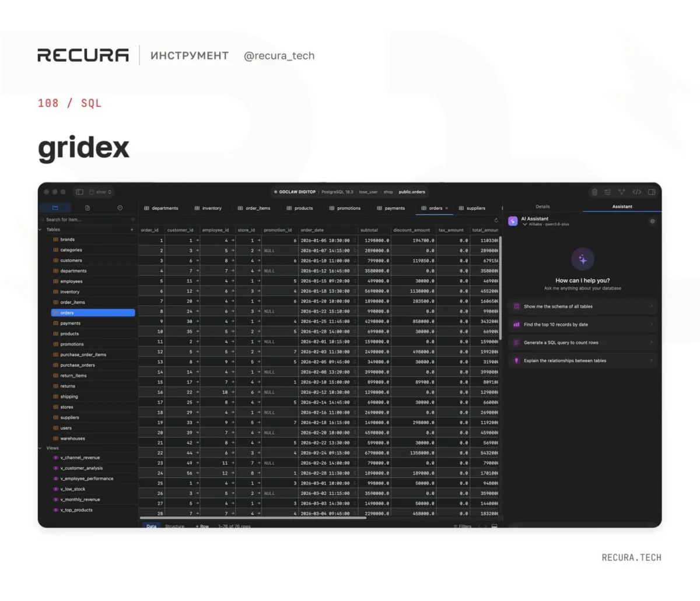
Task: Open the shop database selector
Action: click(x=101, y=192)
